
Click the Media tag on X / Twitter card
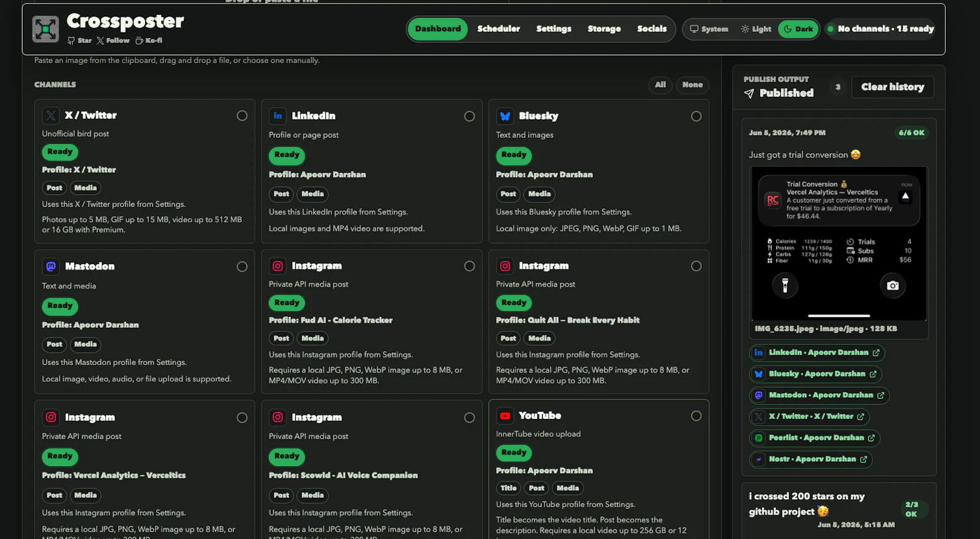pyautogui.click(x=85, y=188)
